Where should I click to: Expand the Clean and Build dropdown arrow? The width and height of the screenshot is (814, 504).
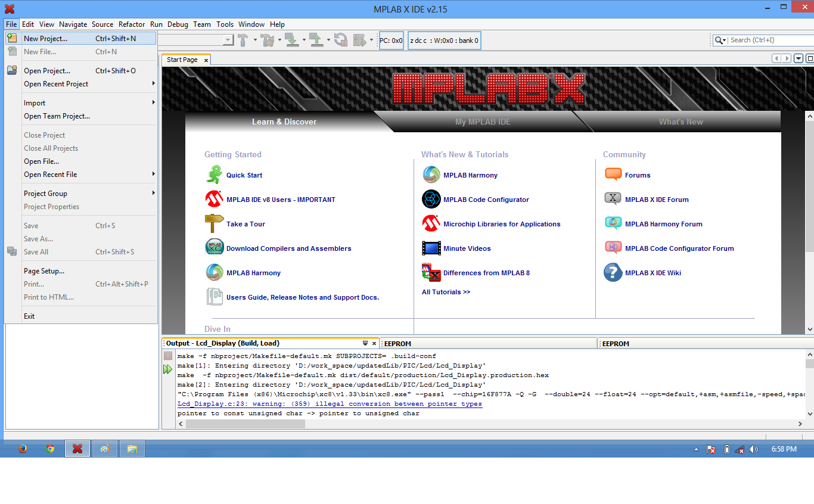(279, 41)
